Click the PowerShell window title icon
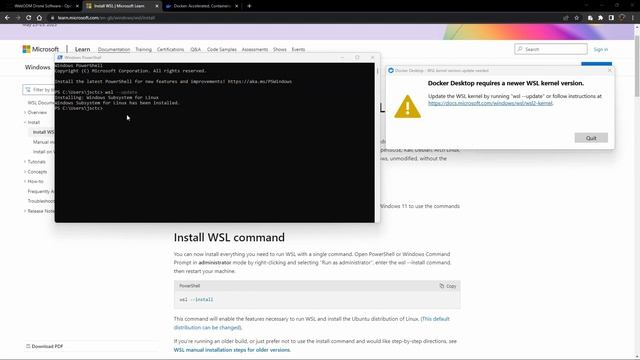Viewport: 640px width, 360px height. pos(60,58)
